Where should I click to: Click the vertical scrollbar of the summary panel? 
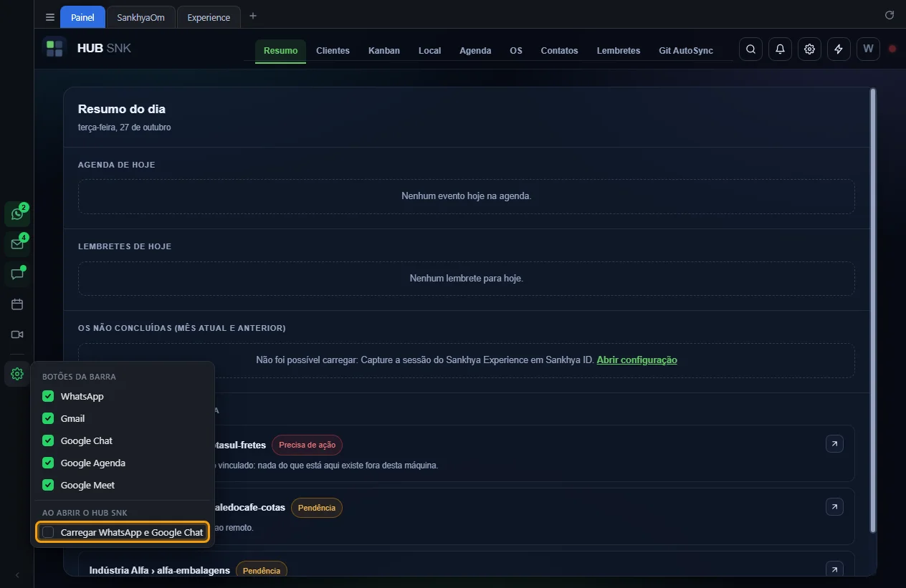(x=872, y=310)
